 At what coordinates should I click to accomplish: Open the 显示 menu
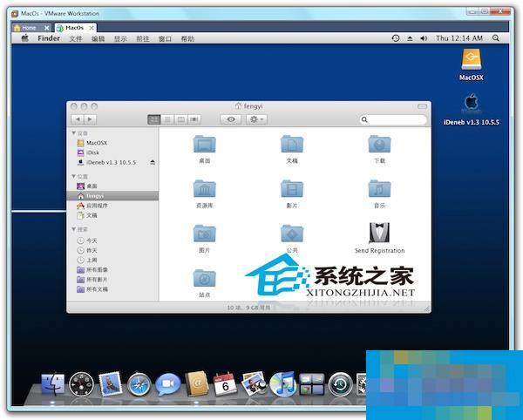[120, 38]
